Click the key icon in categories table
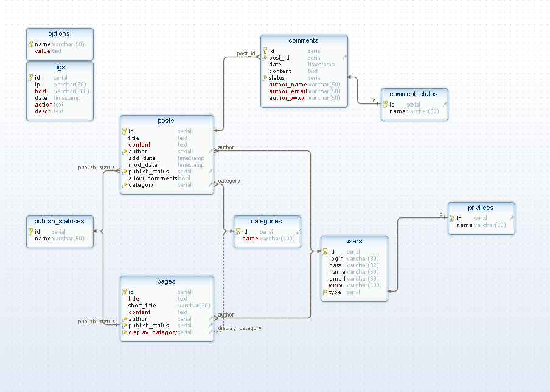Viewport: 550px width, 392px height. pos(238,232)
